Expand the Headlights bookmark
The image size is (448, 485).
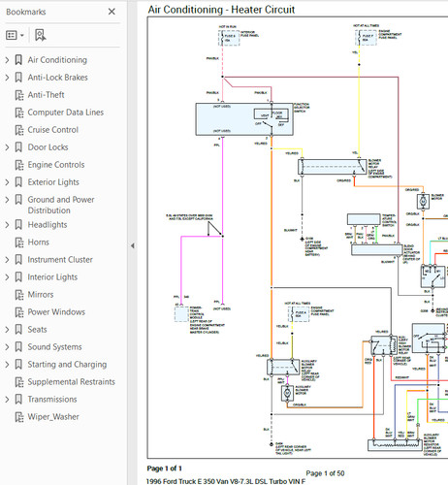[7, 225]
